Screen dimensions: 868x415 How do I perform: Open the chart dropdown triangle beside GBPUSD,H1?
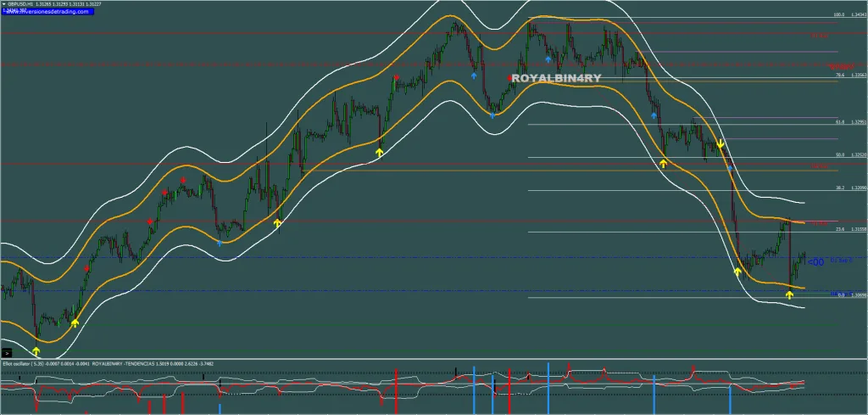[3, 4]
